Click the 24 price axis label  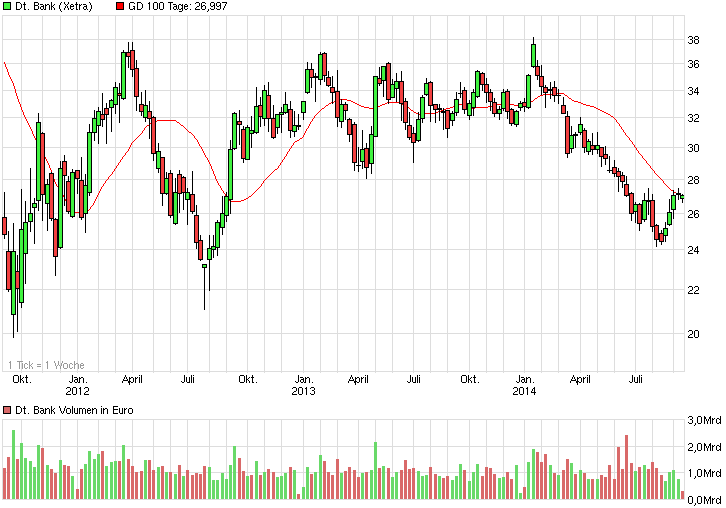tap(693, 250)
